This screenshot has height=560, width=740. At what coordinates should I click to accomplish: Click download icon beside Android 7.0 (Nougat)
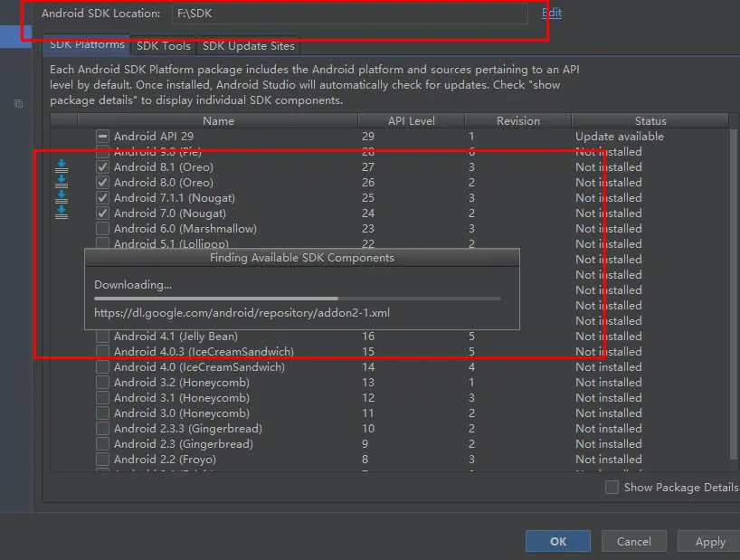coord(62,213)
